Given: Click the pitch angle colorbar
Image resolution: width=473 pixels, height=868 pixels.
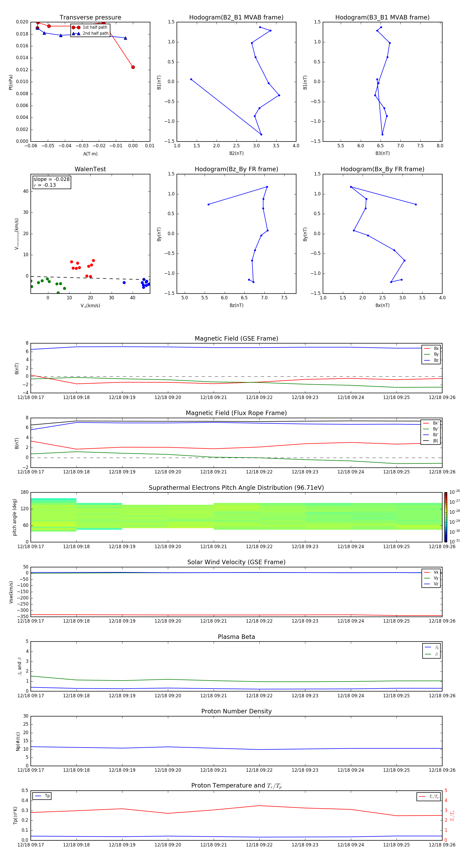Looking at the screenshot, I should (446, 517).
